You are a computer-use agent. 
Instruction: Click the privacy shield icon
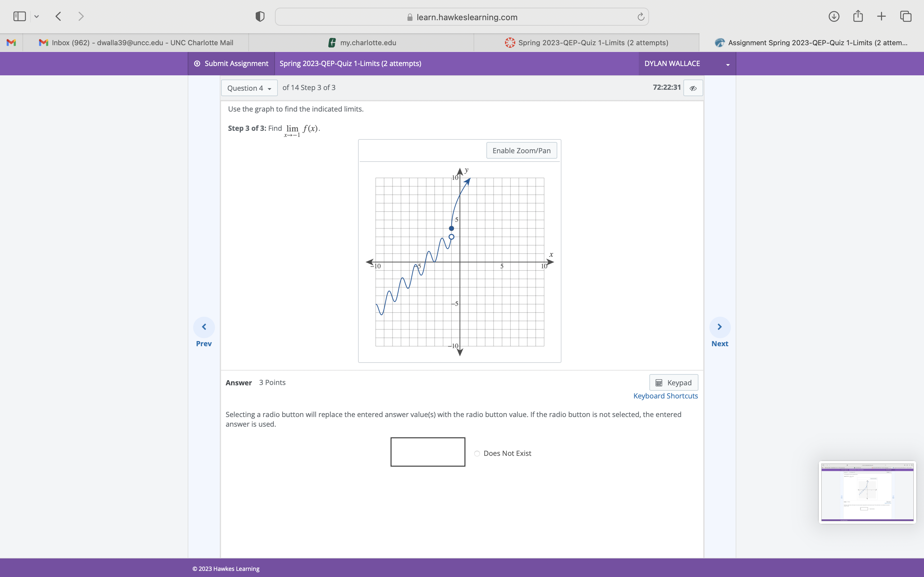coord(260,16)
